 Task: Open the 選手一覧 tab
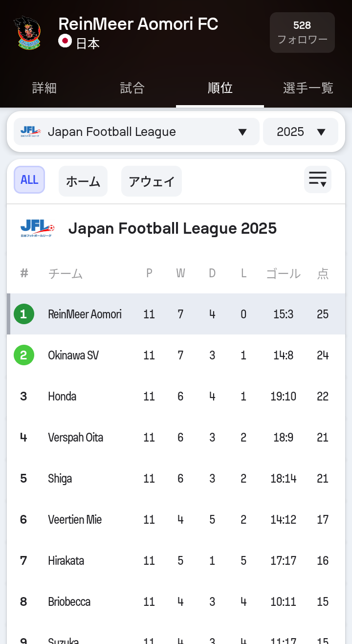[308, 88]
